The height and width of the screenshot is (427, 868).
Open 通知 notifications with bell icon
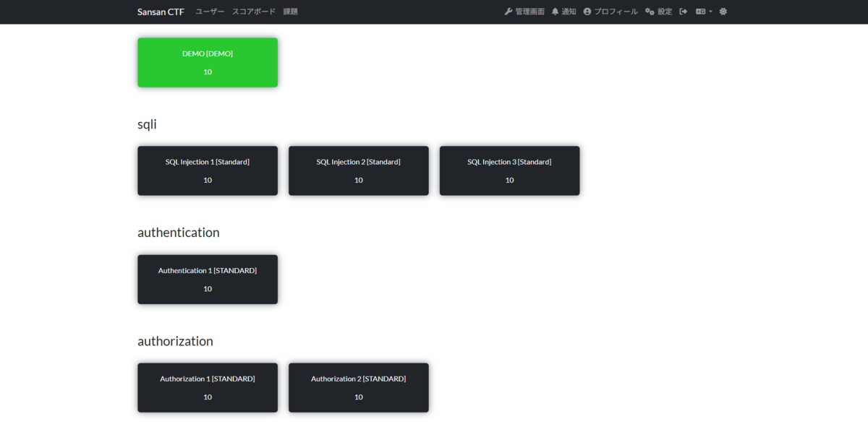pos(563,12)
